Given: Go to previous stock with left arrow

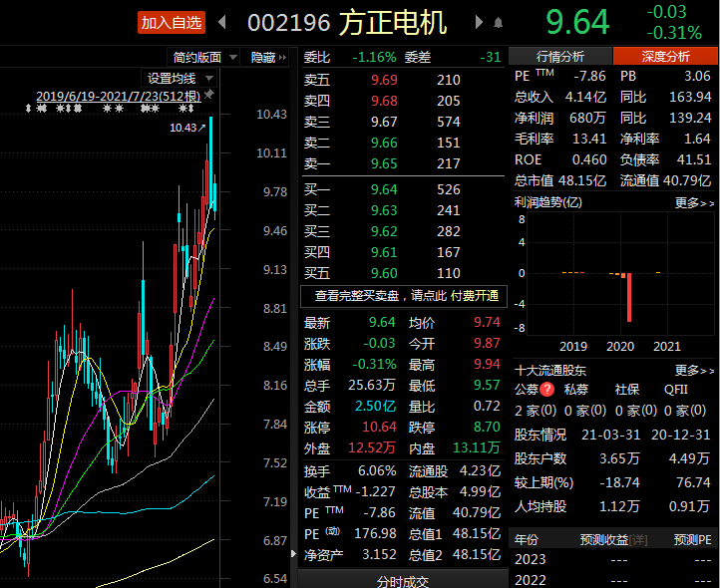Looking at the screenshot, I should 222,22.
